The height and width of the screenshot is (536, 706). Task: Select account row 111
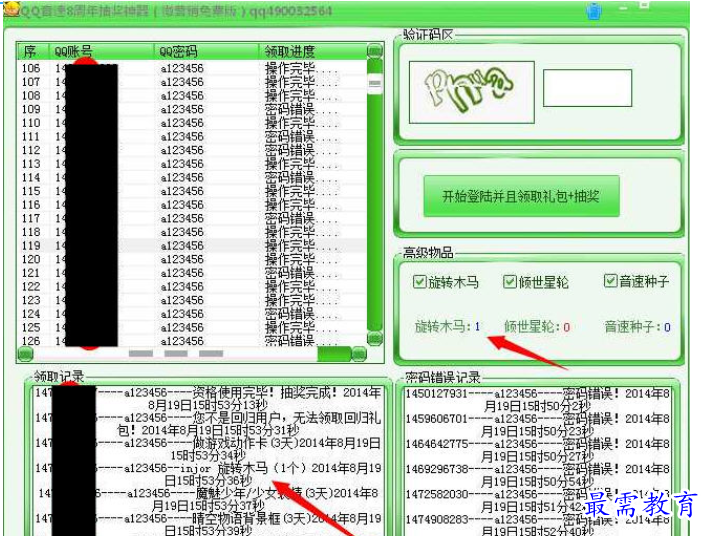coord(192,136)
